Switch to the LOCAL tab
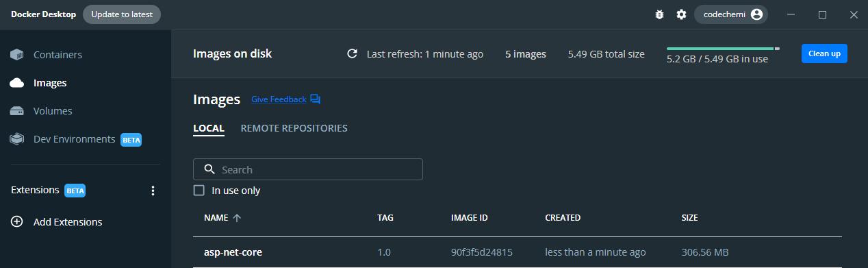Screen dimensions: 868x268 pyautogui.click(x=209, y=128)
